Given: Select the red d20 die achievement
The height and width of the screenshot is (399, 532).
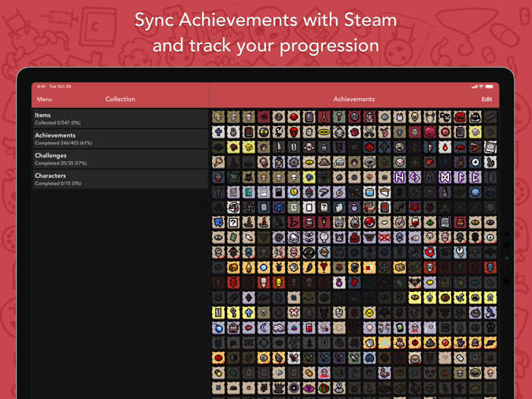Looking at the screenshot, I should pyautogui.click(x=369, y=147).
